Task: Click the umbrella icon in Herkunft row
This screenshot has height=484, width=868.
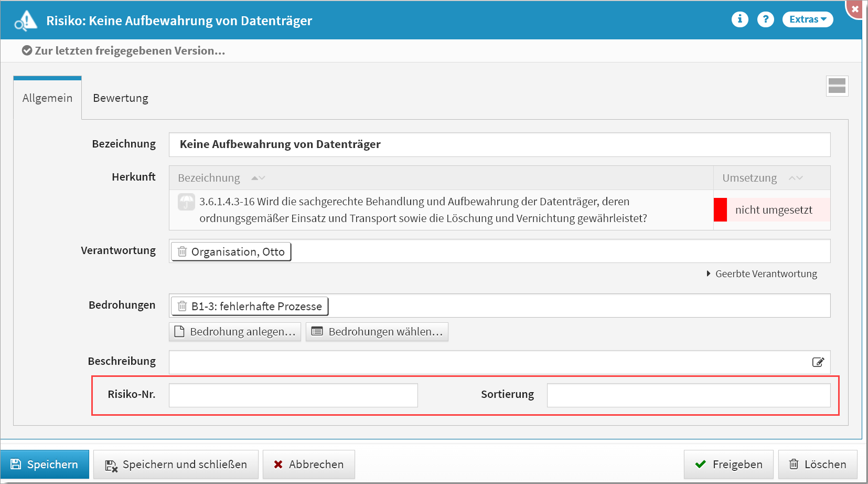Action: click(x=186, y=202)
